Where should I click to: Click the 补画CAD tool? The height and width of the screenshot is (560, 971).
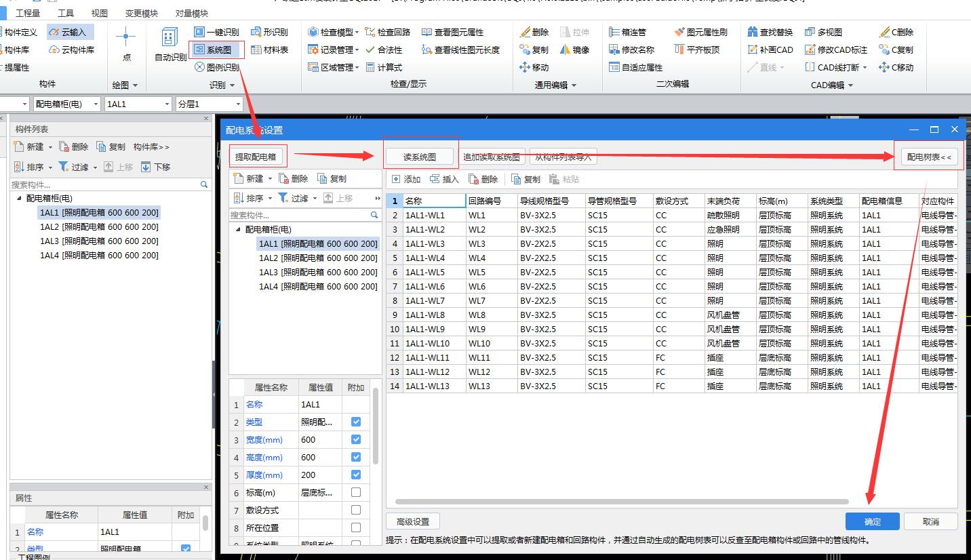[770, 49]
